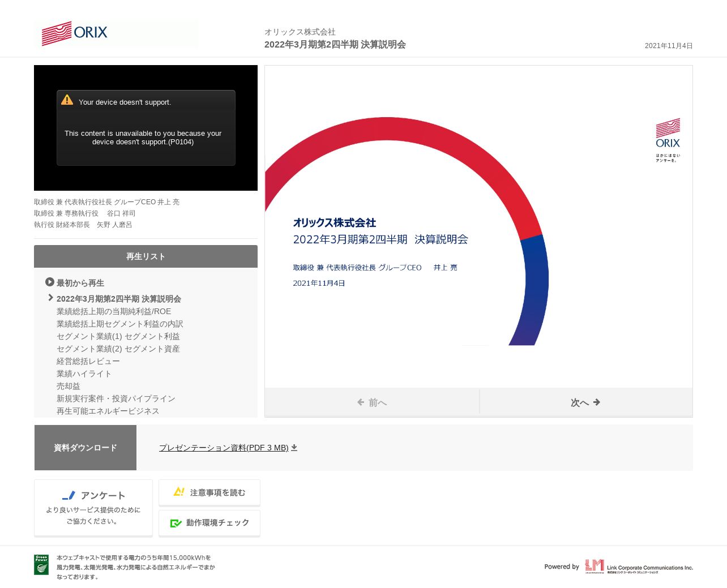Click the chevron beside 2022年3月期第2四半期 決算説明会 in playlist
The width and height of the screenshot is (727, 588).
[x=50, y=298]
